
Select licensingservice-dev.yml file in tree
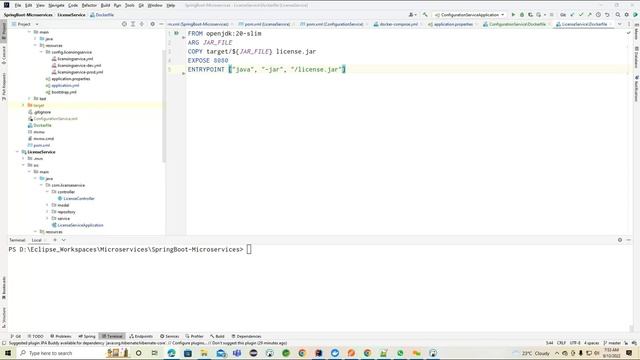click(76, 65)
